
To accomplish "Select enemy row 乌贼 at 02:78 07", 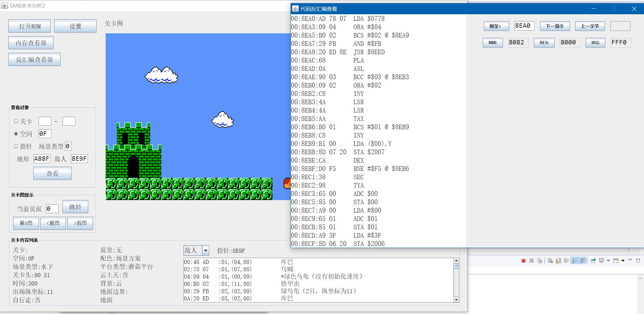I will click(x=319, y=269).
